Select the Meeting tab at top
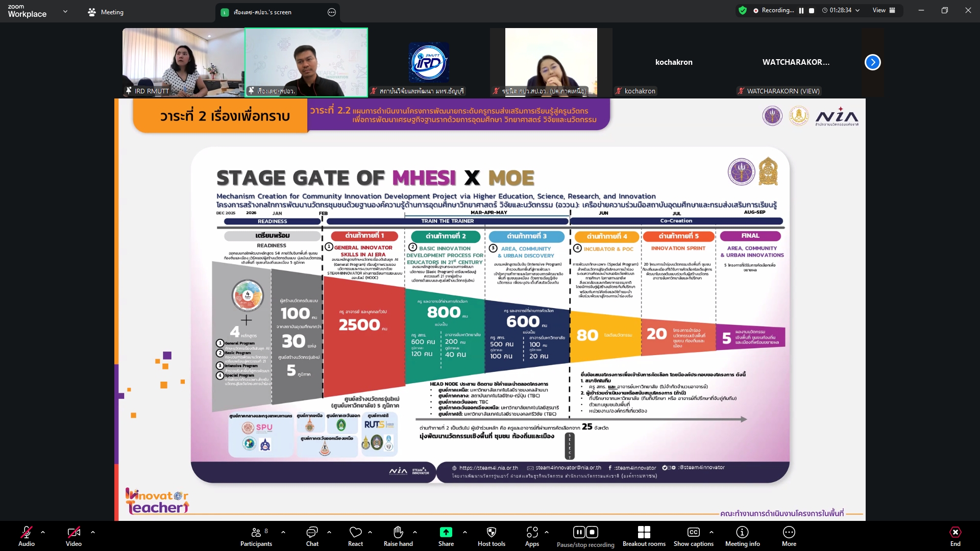Screen dimensions: 980x551 click(106, 12)
